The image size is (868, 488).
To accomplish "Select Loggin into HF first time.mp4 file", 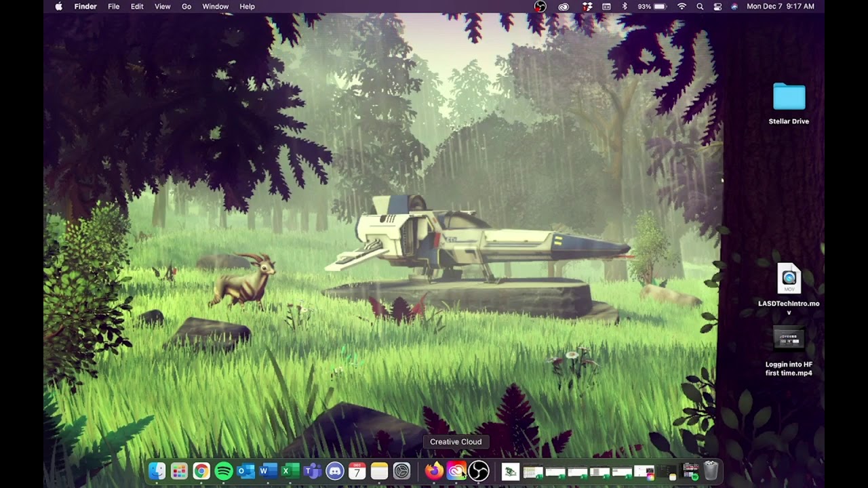I will (x=789, y=352).
